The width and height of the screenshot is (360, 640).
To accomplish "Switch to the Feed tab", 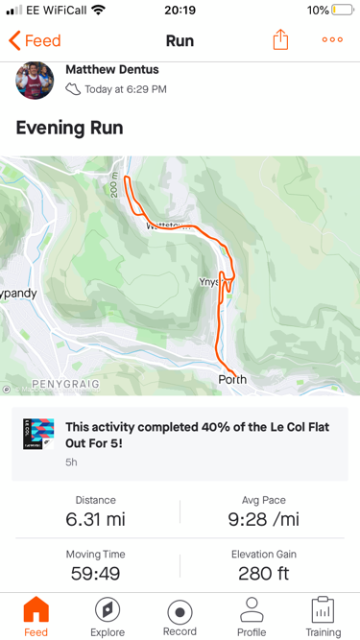I will point(36,617).
